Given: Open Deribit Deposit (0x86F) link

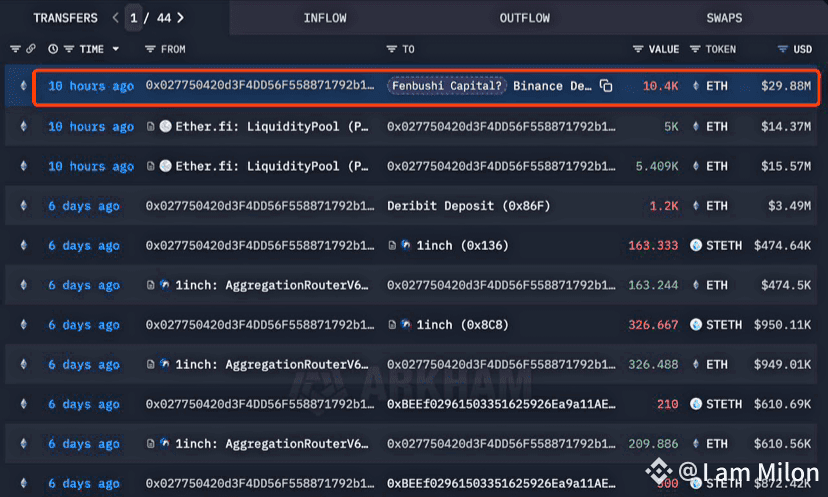Looking at the screenshot, I should pyautogui.click(x=468, y=206).
